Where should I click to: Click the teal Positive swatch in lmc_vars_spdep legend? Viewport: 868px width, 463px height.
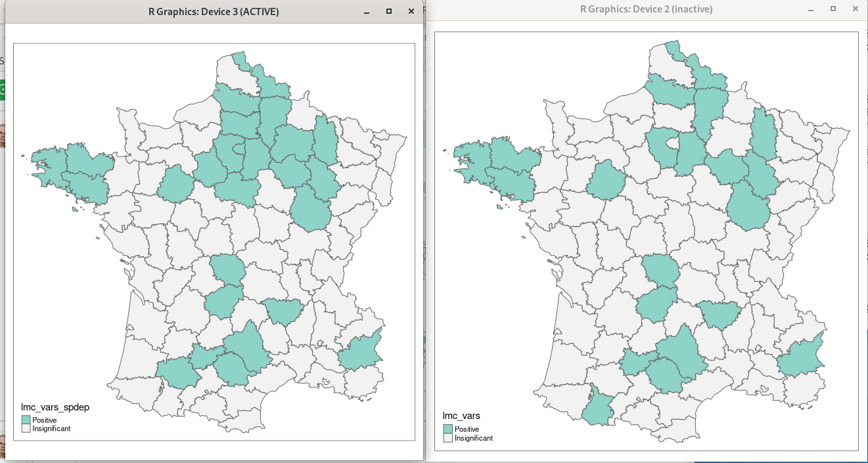[x=26, y=418]
